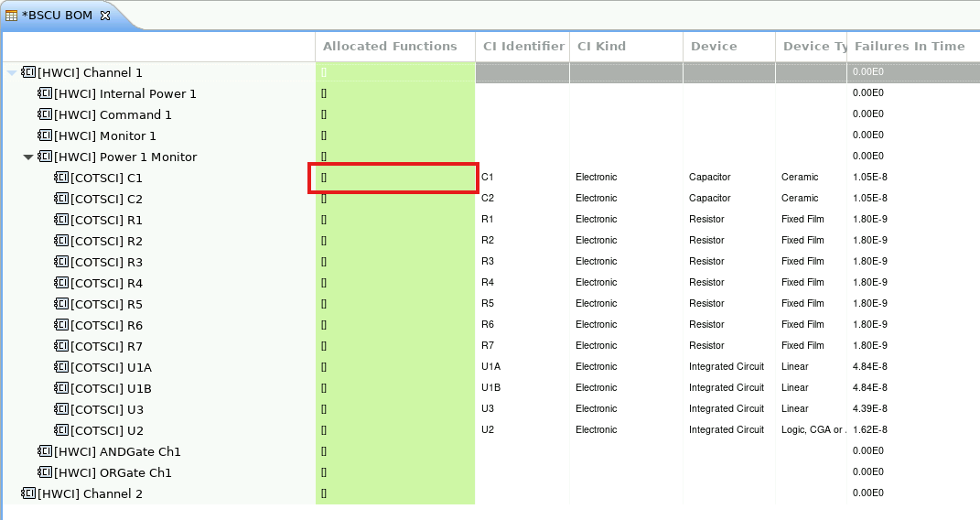Click the CI icon of COTSCI R1
Viewport: 980px width, 520px height.
(x=61, y=220)
